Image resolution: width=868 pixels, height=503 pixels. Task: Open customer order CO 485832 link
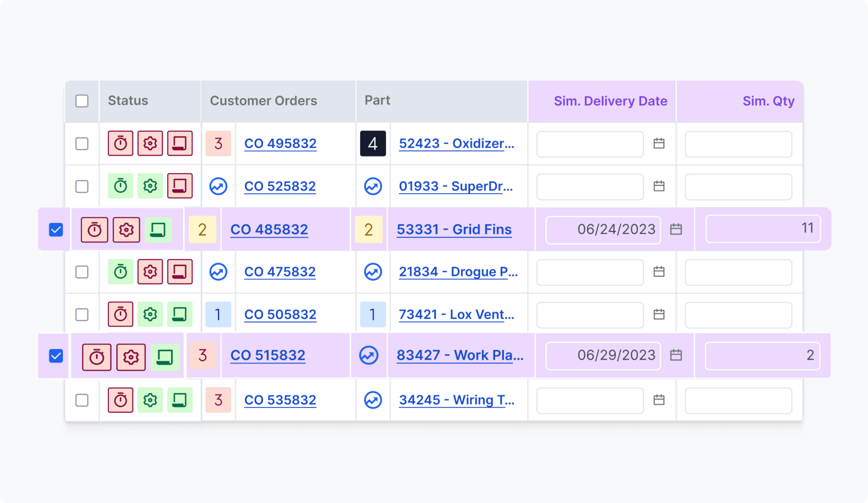pyautogui.click(x=269, y=229)
